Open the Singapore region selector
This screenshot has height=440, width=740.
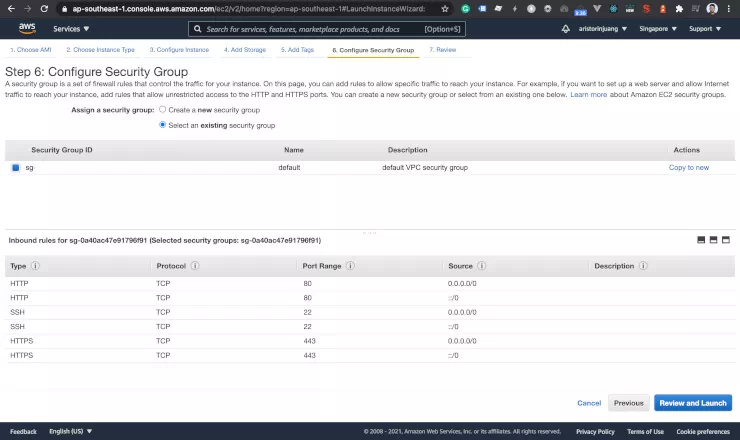(x=658, y=29)
